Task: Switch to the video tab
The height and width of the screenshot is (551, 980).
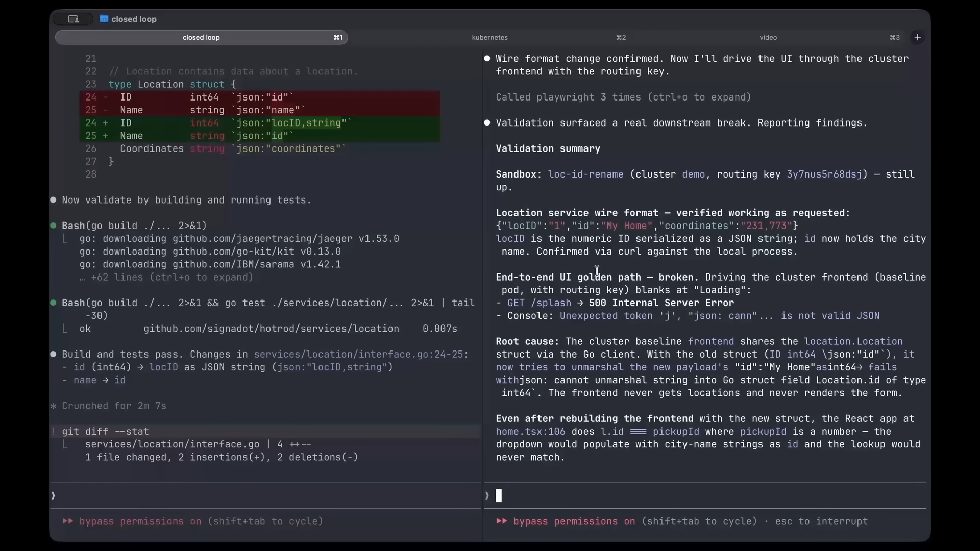Action: tap(768, 37)
